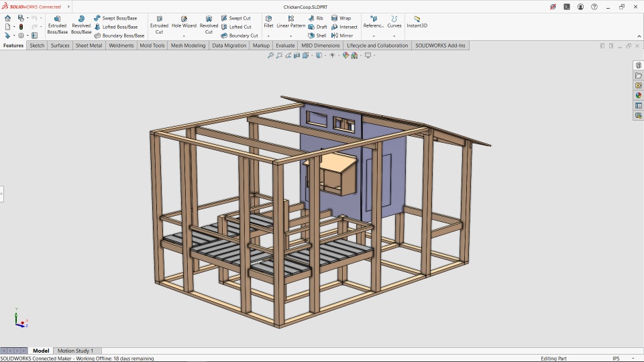Select the Extruded Boss/Base tool
This screenshot has height=362, width=644.
coord(57,25)
